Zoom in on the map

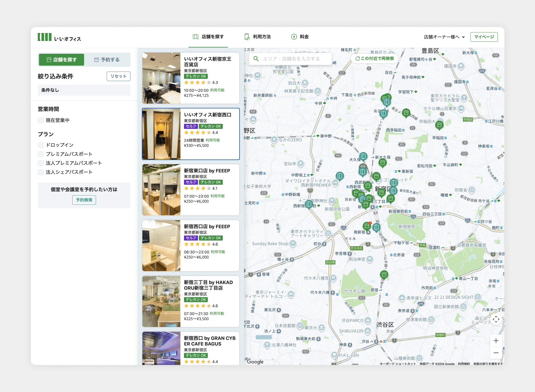point(496,341)
